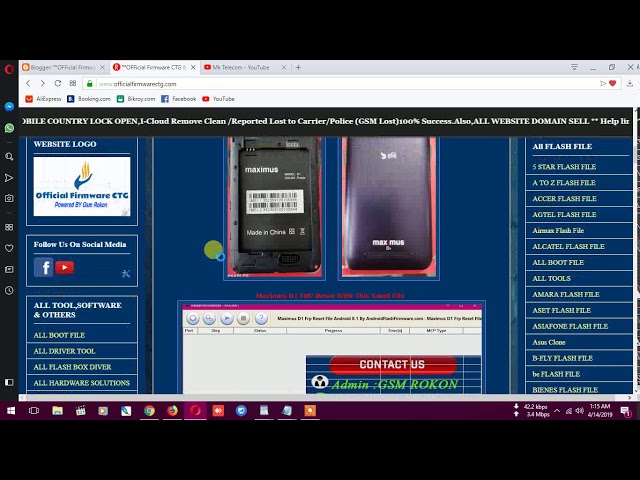Click the wrench edit icon in social widget
The height and width of the screenshot is (480, 640).
[x=126, y=273]
